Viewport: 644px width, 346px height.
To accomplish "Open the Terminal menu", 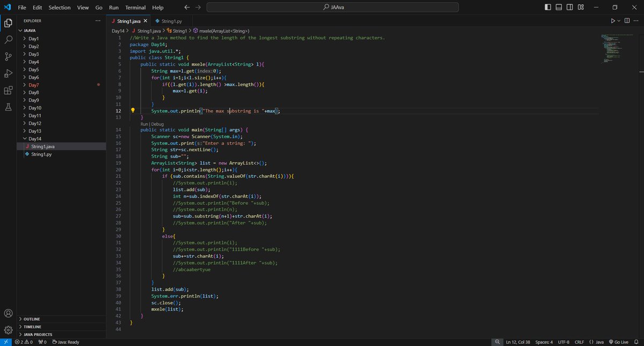I will (135, 8).
